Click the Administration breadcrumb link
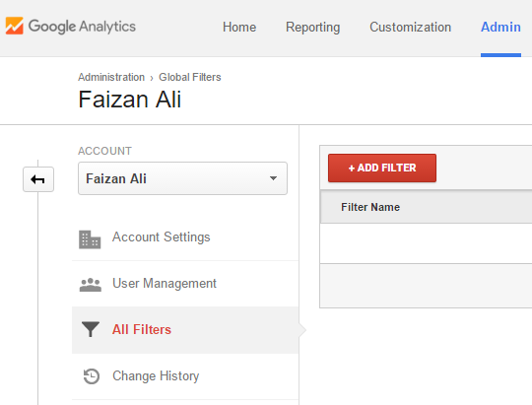Viewport: 532px width, 405px height. [111, 77]
